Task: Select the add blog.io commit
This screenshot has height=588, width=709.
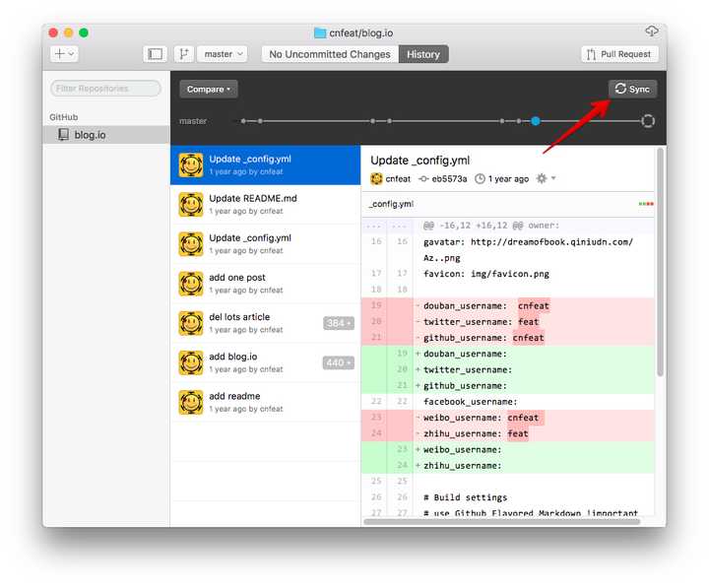Action: pyautogui.click(x=266, y=362)
